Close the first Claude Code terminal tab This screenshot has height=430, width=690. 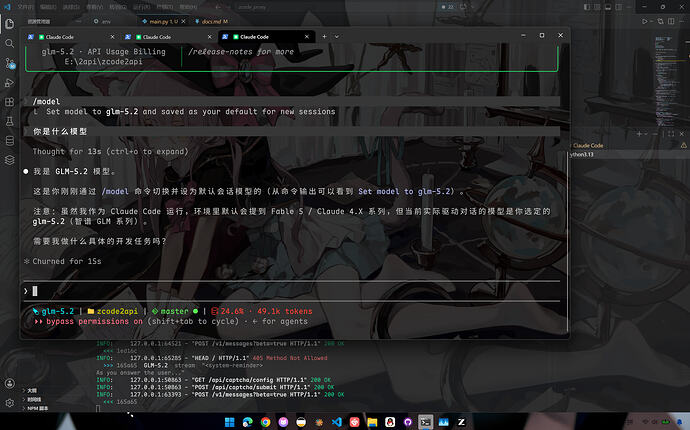tap(112, 37)
